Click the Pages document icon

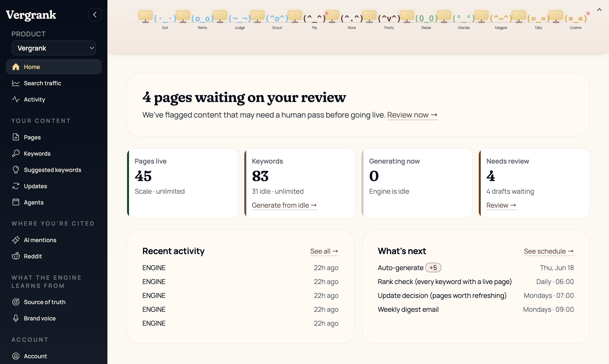[16, 137]
